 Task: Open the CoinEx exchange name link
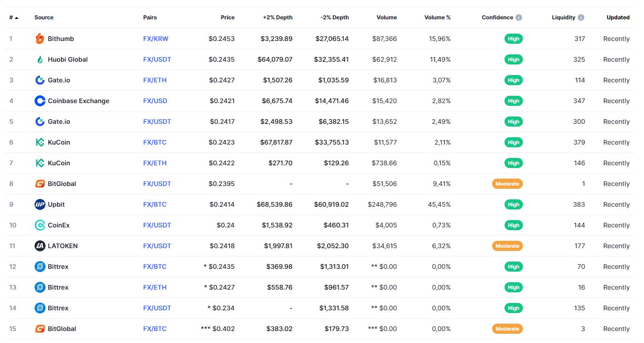(x=59, y=225)
